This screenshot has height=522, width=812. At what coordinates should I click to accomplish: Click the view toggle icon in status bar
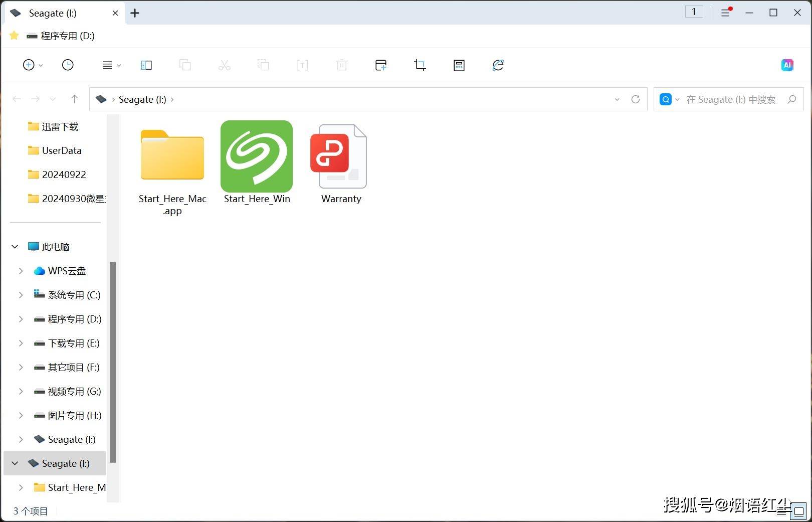pos(798,512)
